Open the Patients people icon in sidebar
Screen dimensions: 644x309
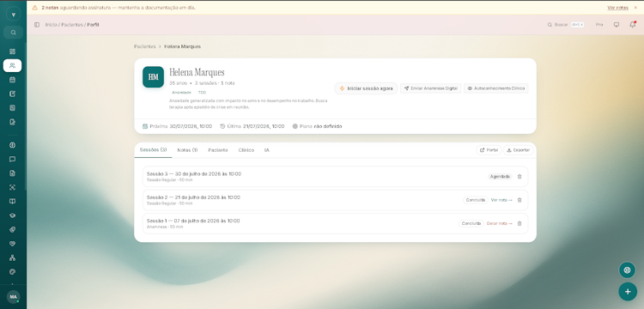pyautogui.click(x=12, y=65)
